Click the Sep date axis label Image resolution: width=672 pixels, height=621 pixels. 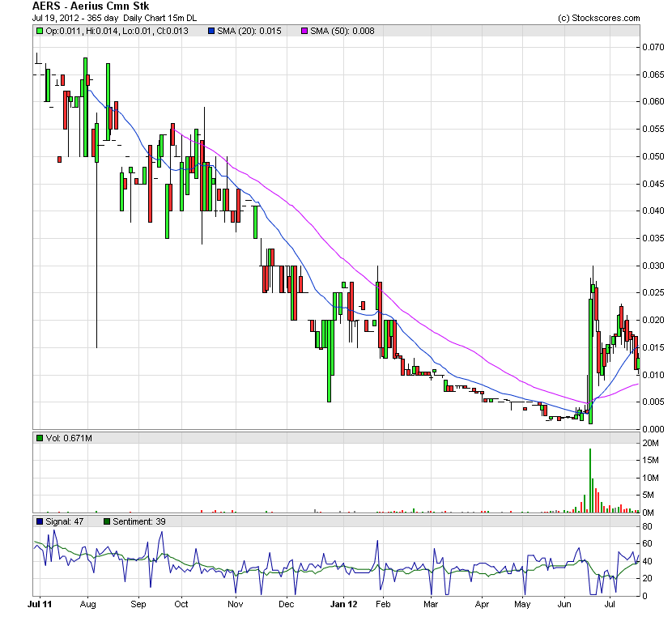pos(138,604)
